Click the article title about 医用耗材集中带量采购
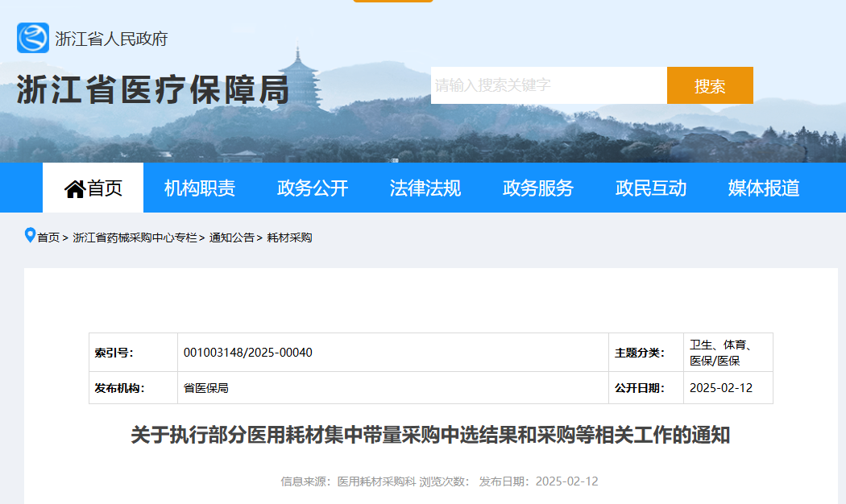The height and width of the screenshot is (504, 846). point(430,436)
